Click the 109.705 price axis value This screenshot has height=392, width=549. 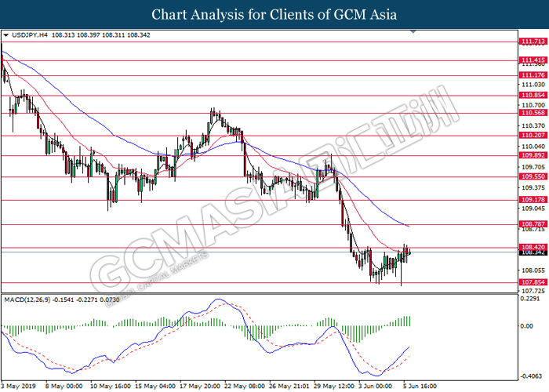tap(533, 167)
